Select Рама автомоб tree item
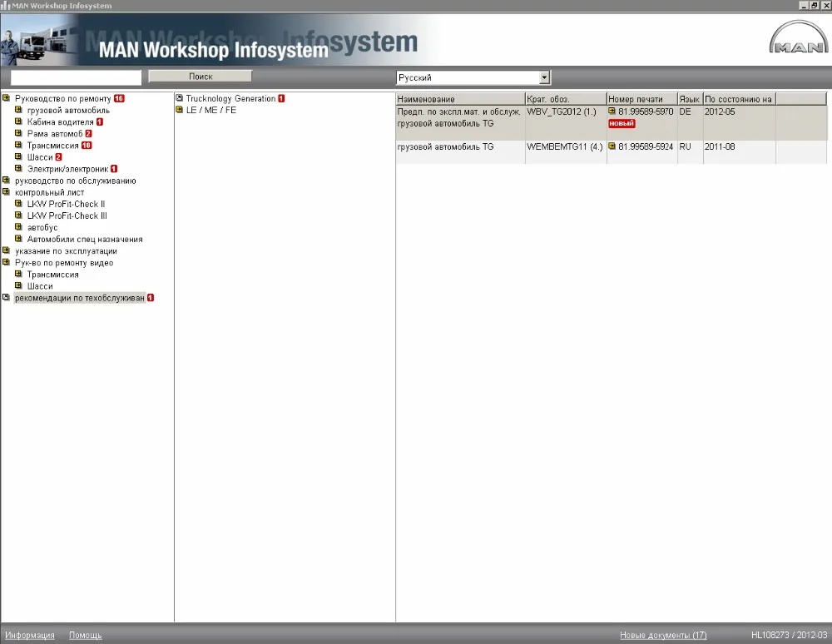 click(x=55, y=133)
